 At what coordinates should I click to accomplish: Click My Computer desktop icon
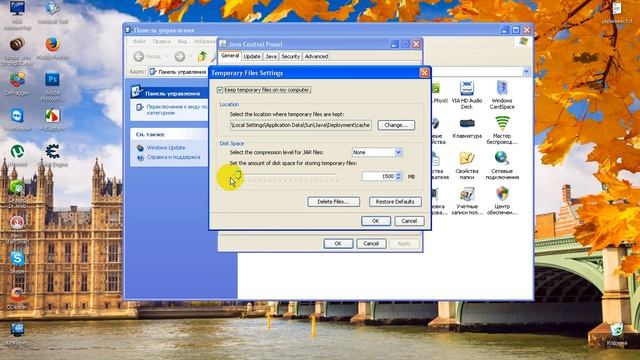(x=17, y=16)
